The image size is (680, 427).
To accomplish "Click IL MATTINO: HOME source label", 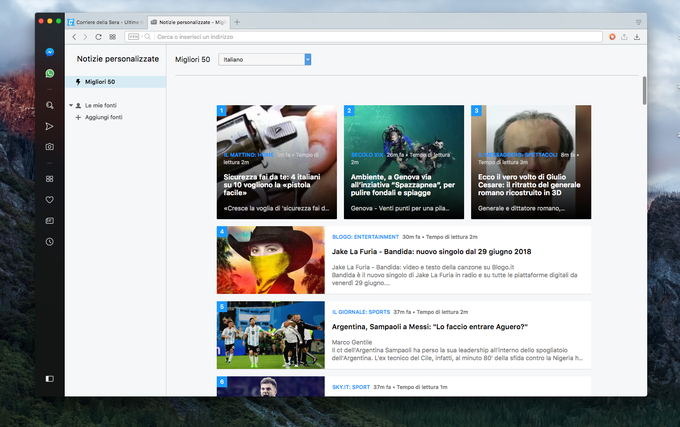I will 248,155.
